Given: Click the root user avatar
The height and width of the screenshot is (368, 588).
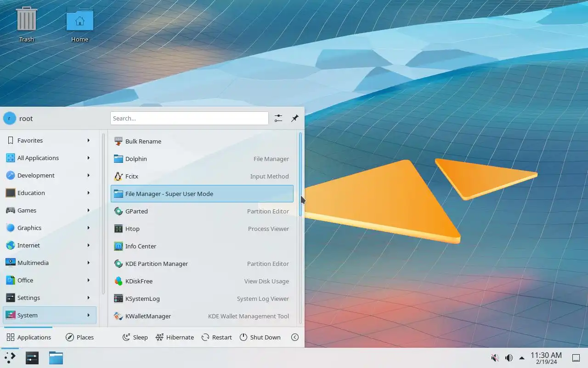Looking at the screenshot, I should (9, 118).
